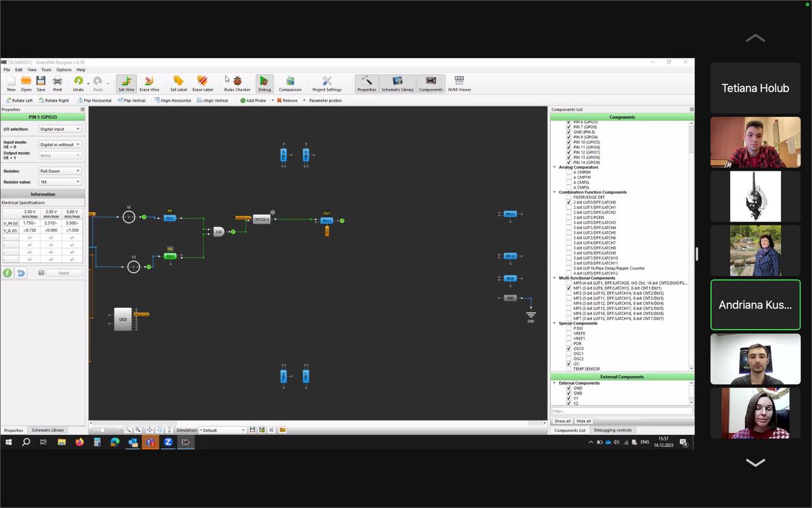Run the Rules Checker
This screenshot has width=812, height=508.
(x=237, y=83)
